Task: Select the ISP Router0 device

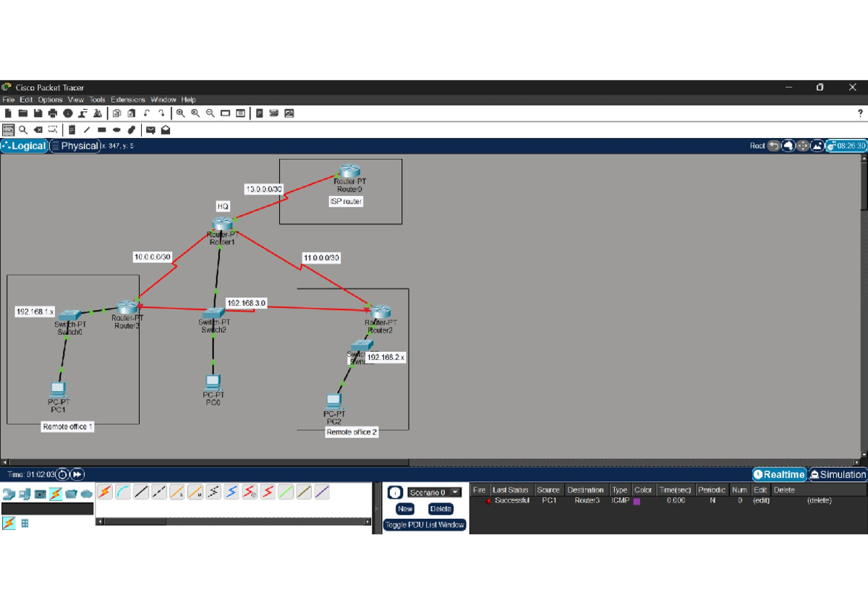Action: 350,172
